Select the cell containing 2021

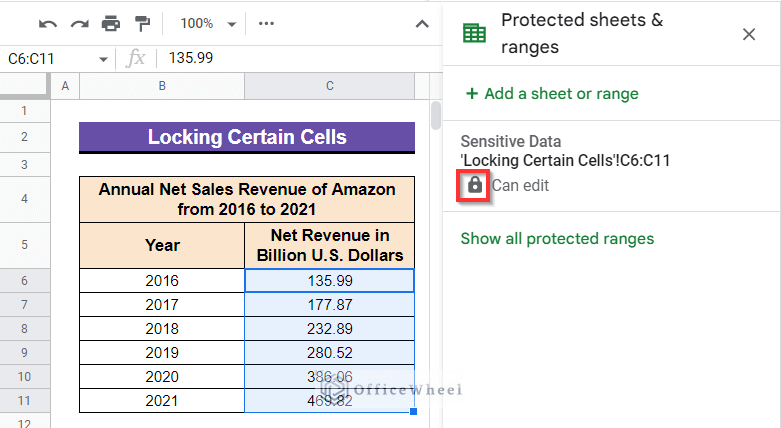[x=162, y=401]
